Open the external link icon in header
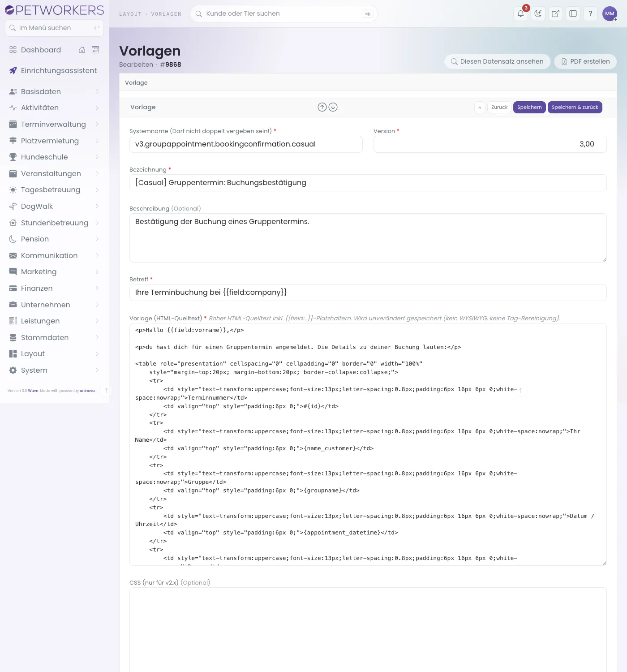 (555, 13)
